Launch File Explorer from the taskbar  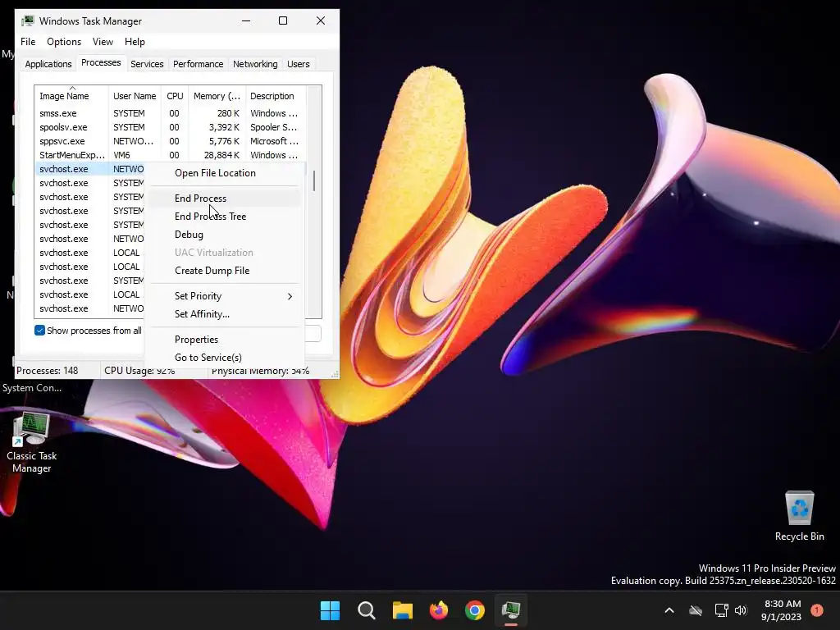tap(402, 610)
